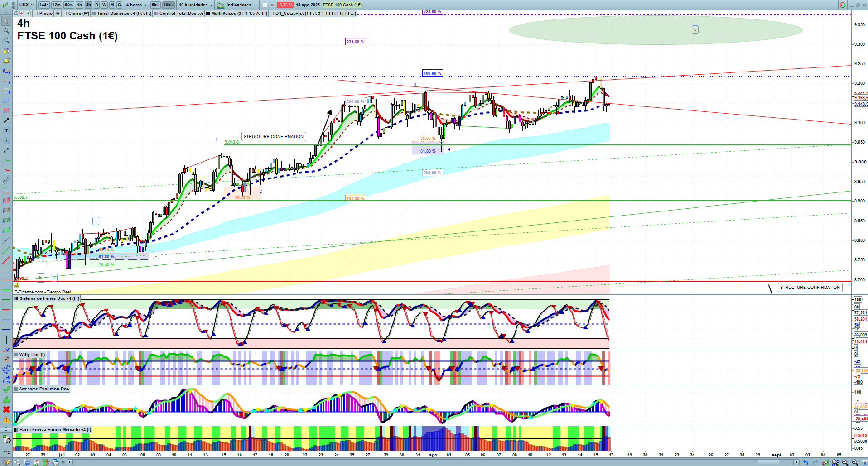Pick the red ellipse drawing tool
This screenshot has width=868, height=466.
pos(6,200)
